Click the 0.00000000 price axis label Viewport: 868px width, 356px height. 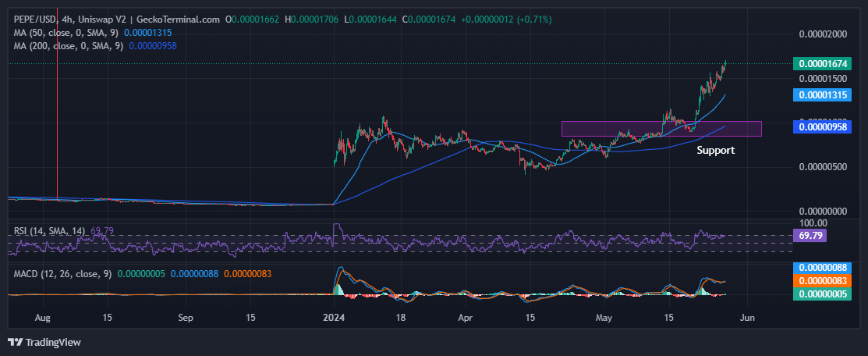(824, 212)
